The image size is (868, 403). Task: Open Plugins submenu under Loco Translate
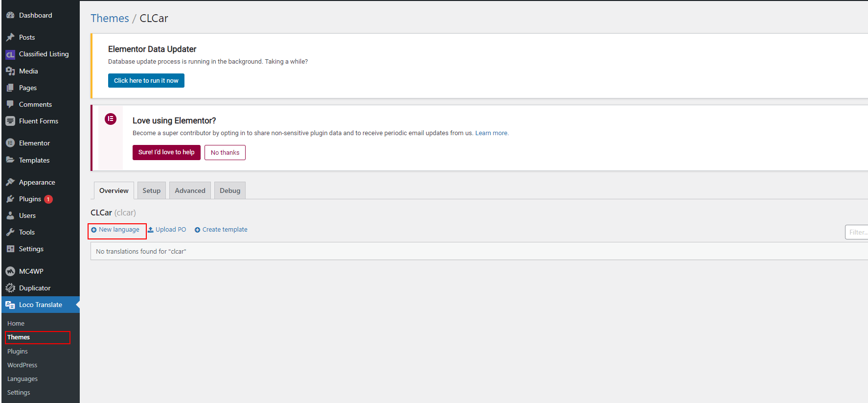18,352
